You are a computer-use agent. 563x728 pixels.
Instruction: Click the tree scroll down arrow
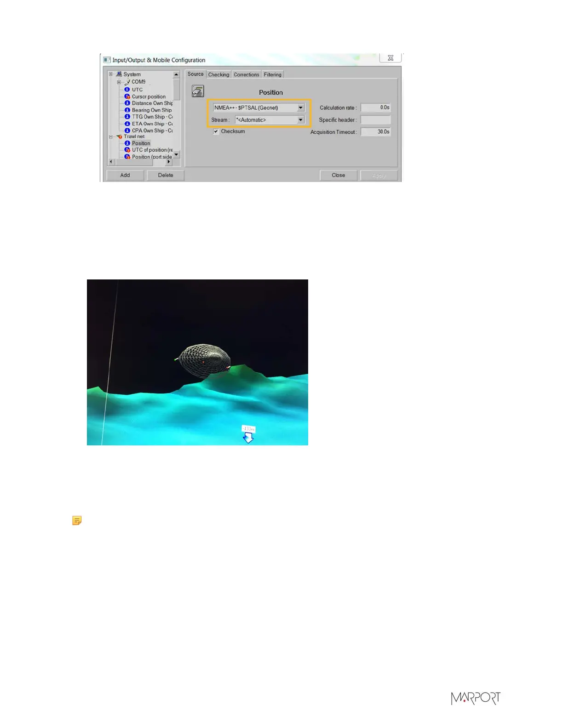coord(176,155)
